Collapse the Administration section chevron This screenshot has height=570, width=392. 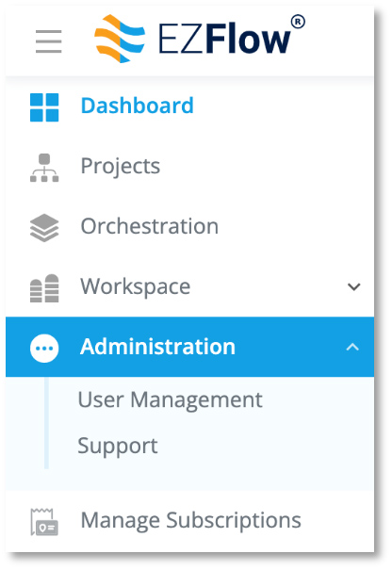coord(352,347)
